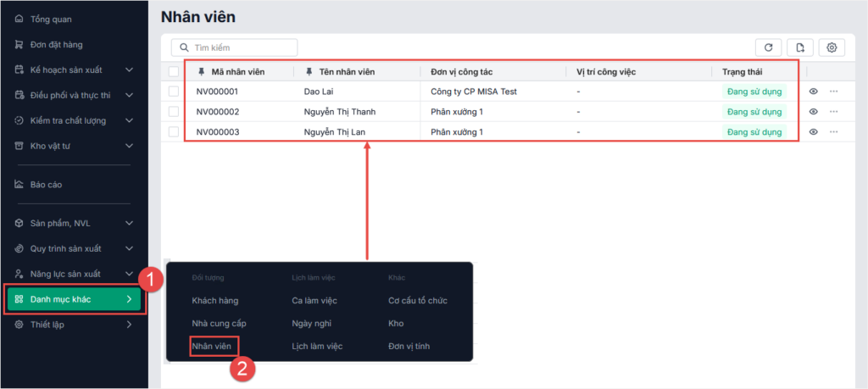The image size is (868, 389).
Task: Click the Đơn đặt hàng cart icon
Action: [x=19, y=45]
